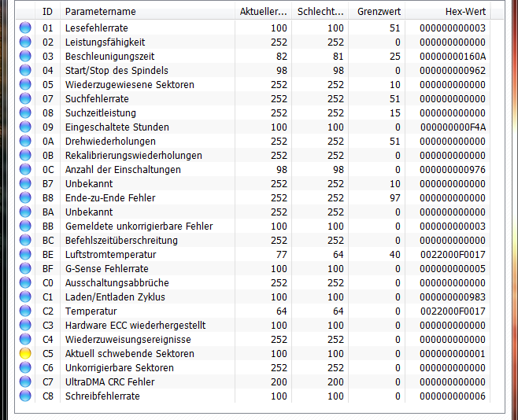Click the status orb for Eingeschaltete Stunden
The height and width of the screenshot is (420, 518).
(x=25, y=127)
